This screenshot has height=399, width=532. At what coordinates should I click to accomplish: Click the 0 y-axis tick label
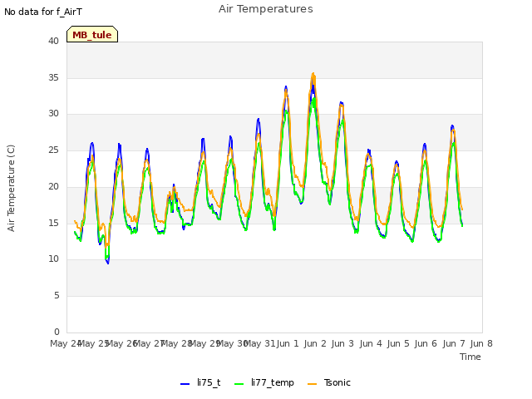[x=57, y=332]
